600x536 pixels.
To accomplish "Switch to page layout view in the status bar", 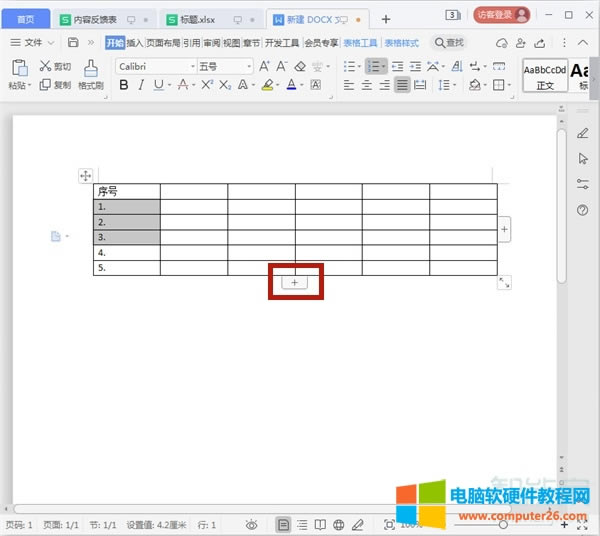I will [284, 525].
